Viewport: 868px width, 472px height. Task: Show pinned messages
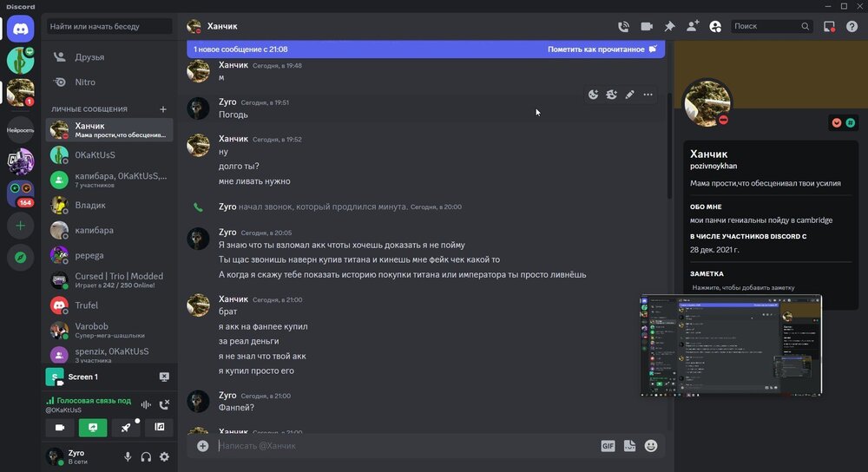[669, 26]
